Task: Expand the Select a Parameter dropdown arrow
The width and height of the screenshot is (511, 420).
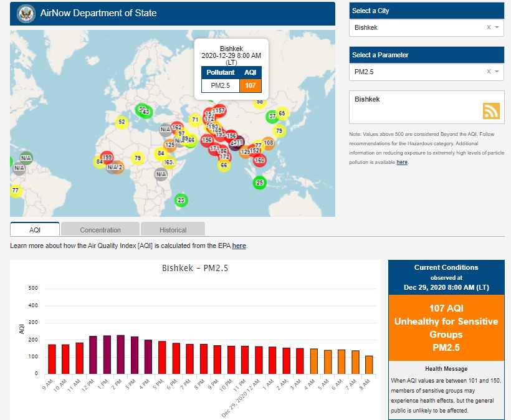Action: [x=497, y=72]
